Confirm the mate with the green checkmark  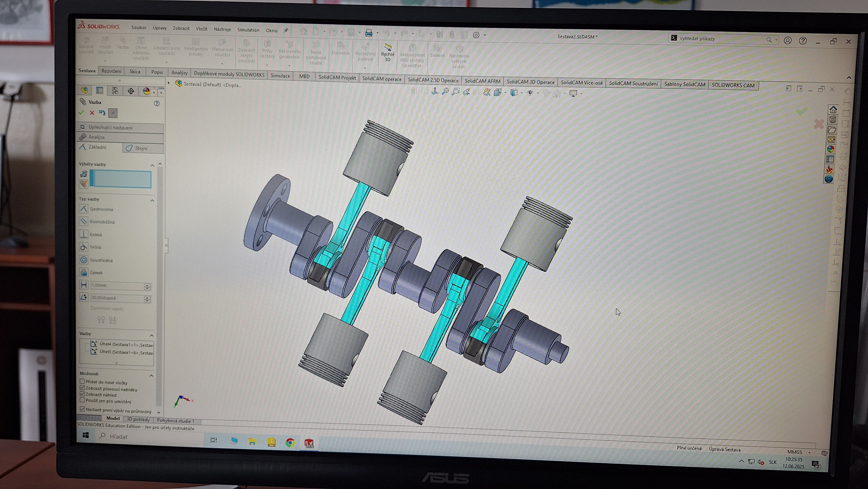pos(81,112)
